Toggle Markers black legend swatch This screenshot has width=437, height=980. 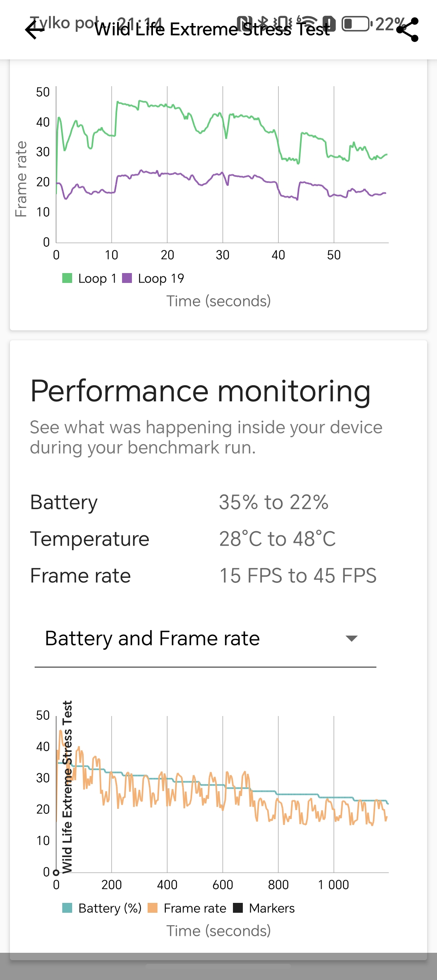tap(238, 908)
